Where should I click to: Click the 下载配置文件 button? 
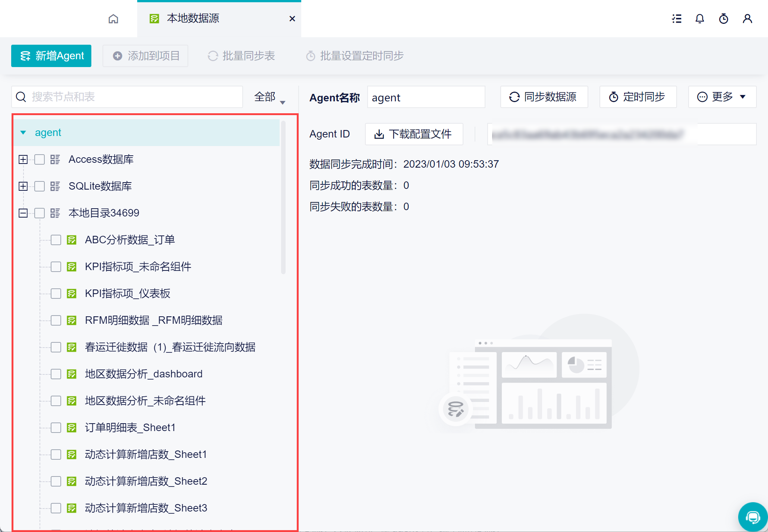coord(414,134)
